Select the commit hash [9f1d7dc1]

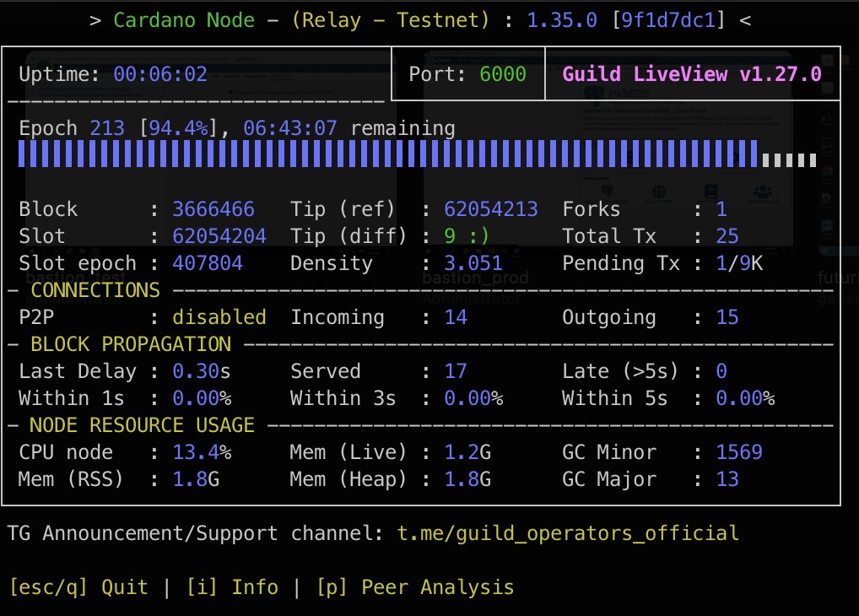(x=667, y=20)
